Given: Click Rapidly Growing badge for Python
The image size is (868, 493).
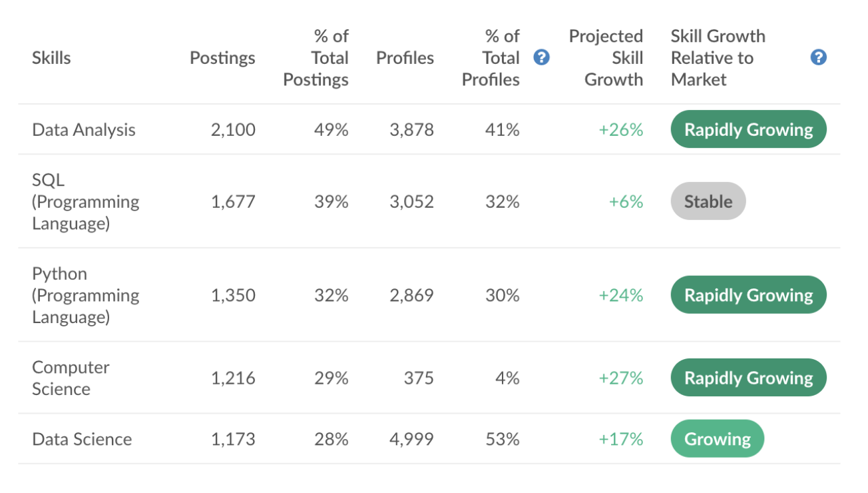Looking at the screenshot, I should click(x=748, y=295).
